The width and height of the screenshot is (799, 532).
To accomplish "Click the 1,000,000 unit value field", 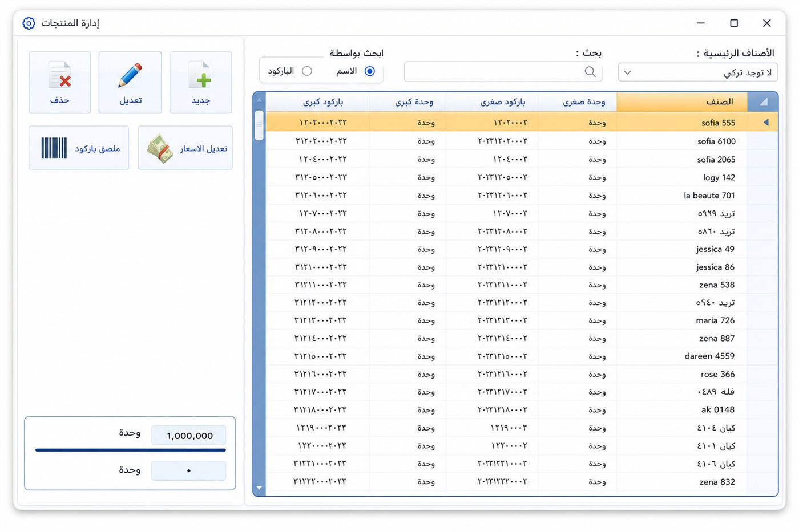I will (x=189, y=436).
